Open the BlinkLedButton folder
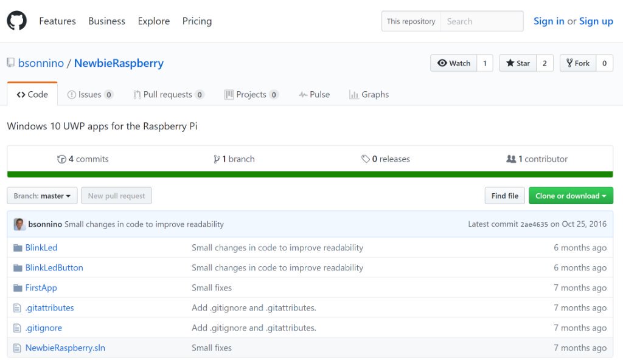This screenshot has height=364, width=623. [54, 268]
